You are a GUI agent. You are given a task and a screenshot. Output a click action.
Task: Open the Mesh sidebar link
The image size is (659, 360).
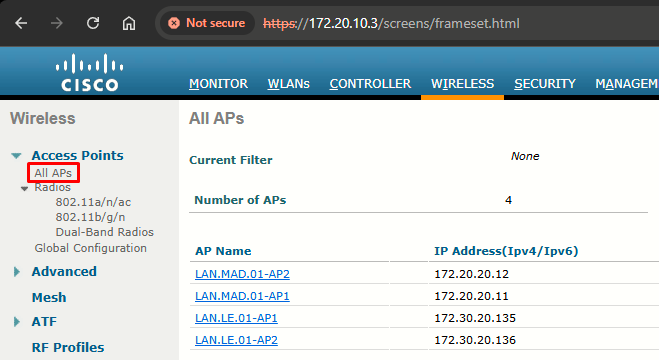[49, 297]
